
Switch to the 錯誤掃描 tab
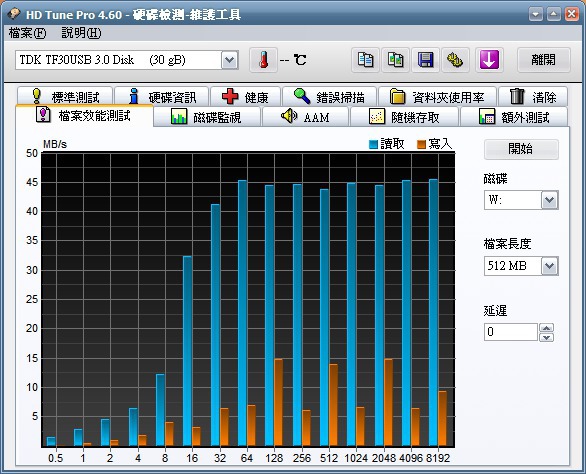pos(330,97)
